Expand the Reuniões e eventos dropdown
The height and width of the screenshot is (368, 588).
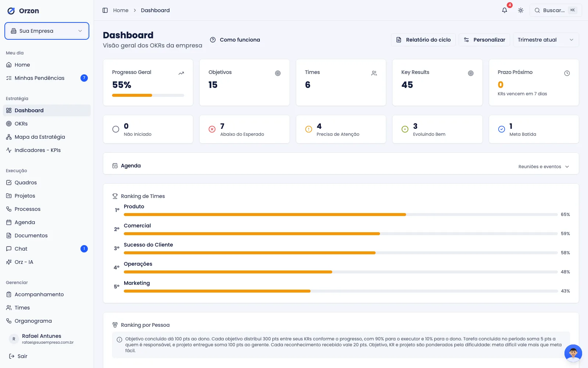544,167
